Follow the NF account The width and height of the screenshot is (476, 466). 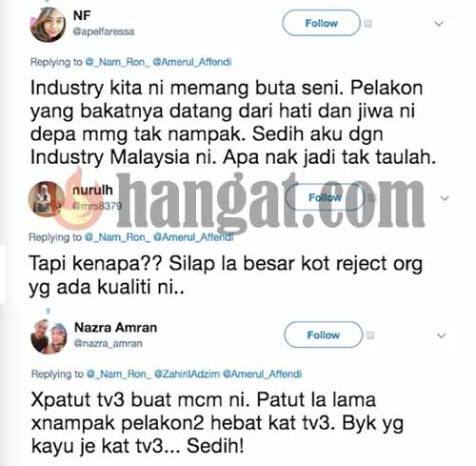(x=321, y=23)
